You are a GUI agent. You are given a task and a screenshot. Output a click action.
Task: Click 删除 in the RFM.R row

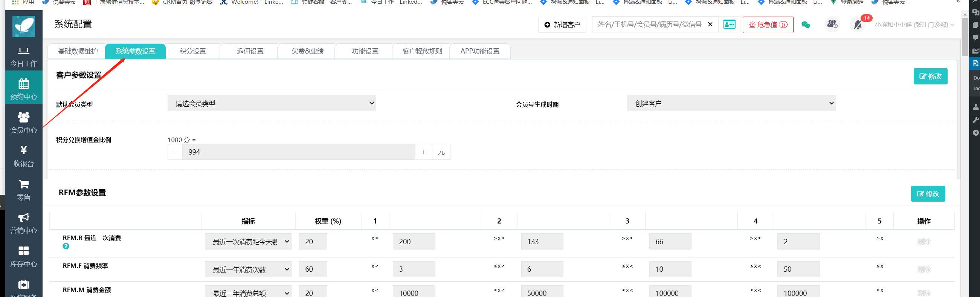[x=924, y=242]
